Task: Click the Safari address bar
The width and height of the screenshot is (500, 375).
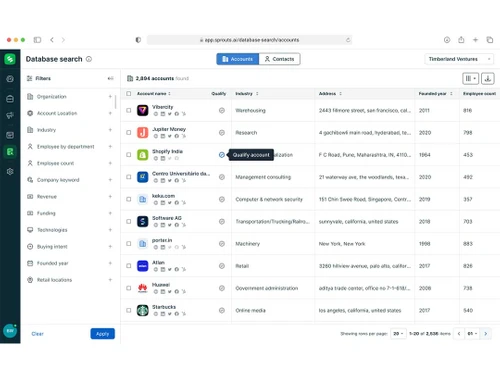Action: click(249, 40)
